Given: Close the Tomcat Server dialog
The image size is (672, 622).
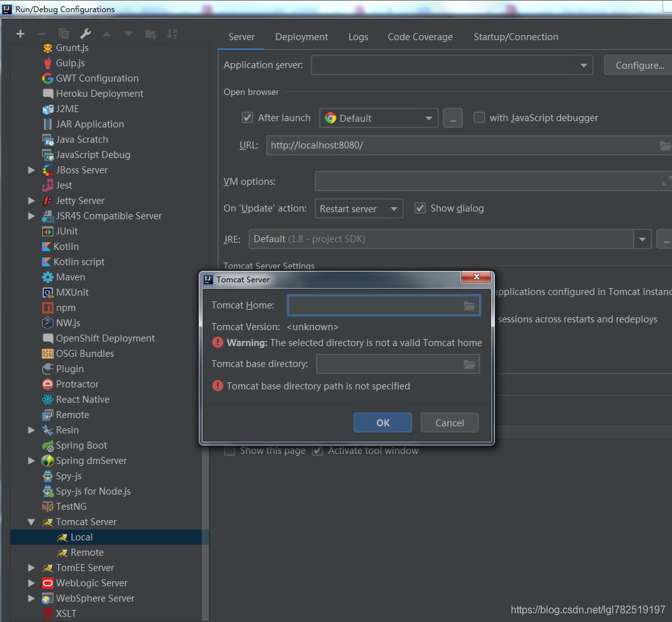Looking at the screenshot, I should (x=476, y=277).
